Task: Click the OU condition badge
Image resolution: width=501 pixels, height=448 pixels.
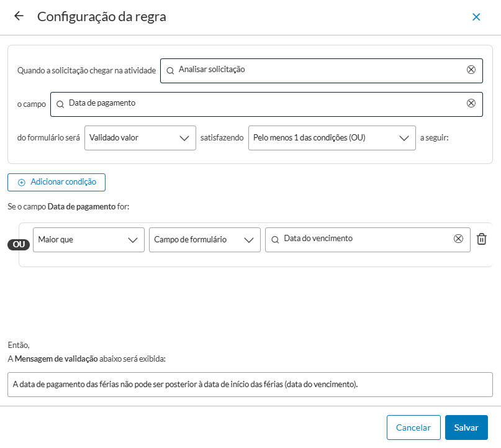Action: (x=19, y=244)
